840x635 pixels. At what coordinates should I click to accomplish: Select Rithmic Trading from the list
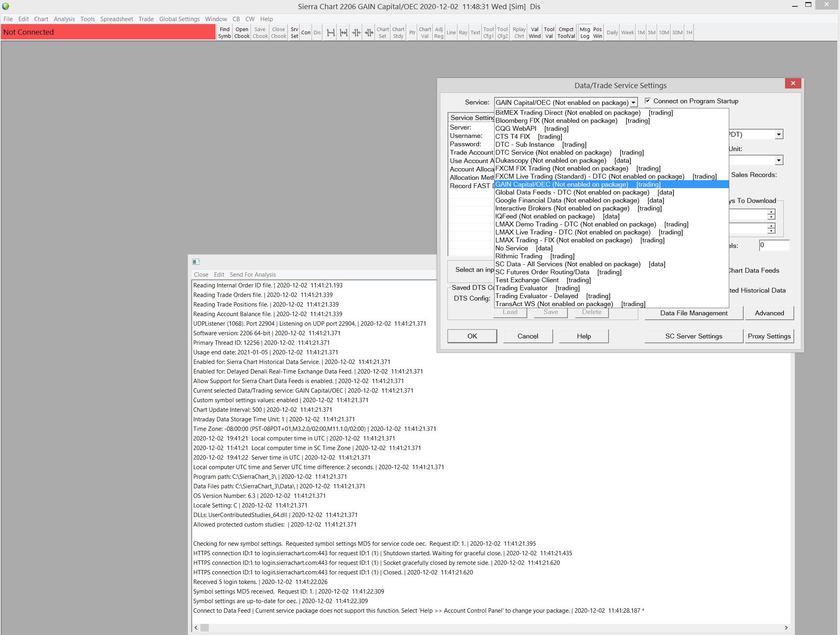point(518,256)
